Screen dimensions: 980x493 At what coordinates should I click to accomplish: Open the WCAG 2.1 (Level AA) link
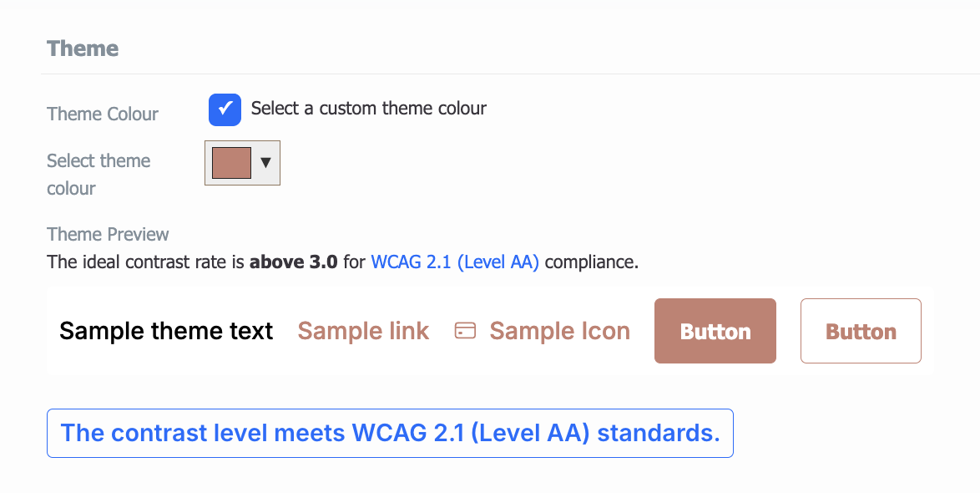455,262
